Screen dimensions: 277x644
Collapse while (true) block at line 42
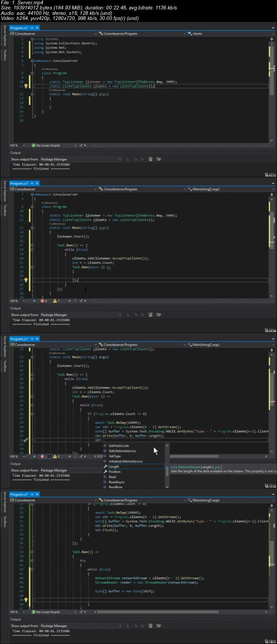(x=32, y=569)
